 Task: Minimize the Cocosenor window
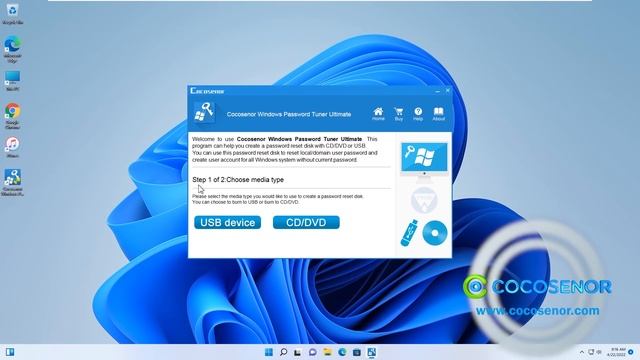[x=438, y=91]
